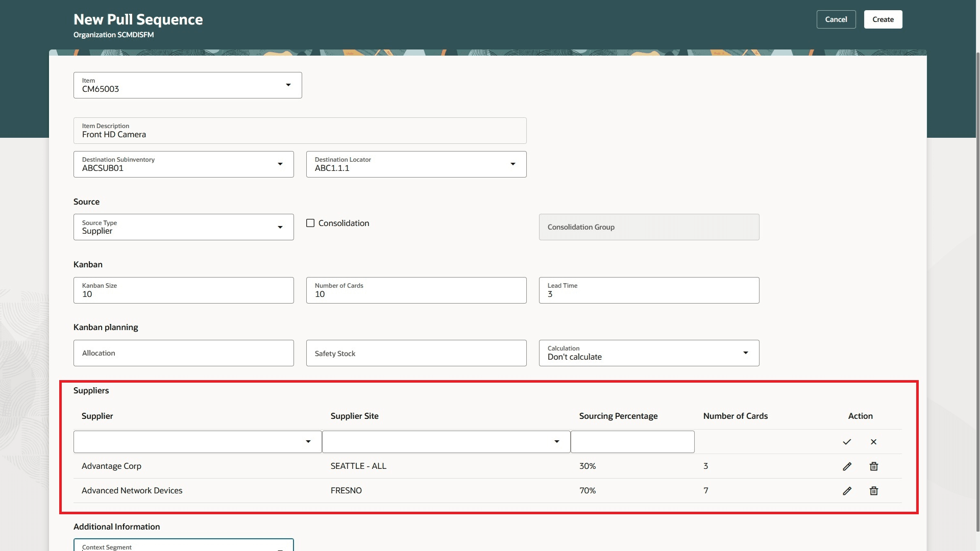The image size is (980, 551).
Task: Click the Action column header
Action: [860, 416]
